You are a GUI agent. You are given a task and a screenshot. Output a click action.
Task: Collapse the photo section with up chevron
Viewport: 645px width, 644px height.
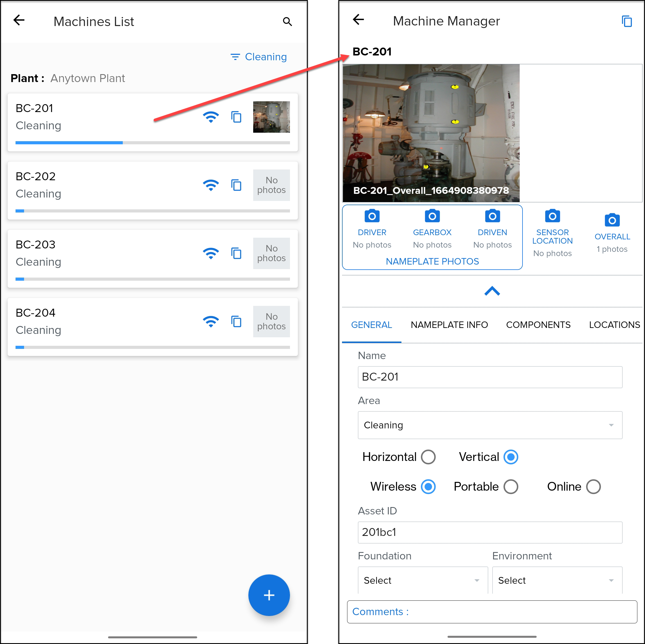(x=492, y=291)
